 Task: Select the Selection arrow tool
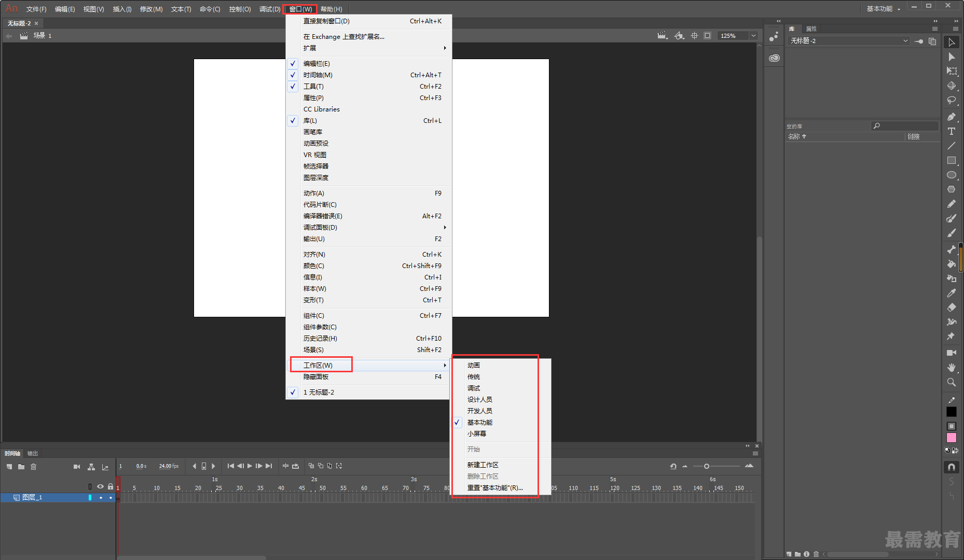952,43
